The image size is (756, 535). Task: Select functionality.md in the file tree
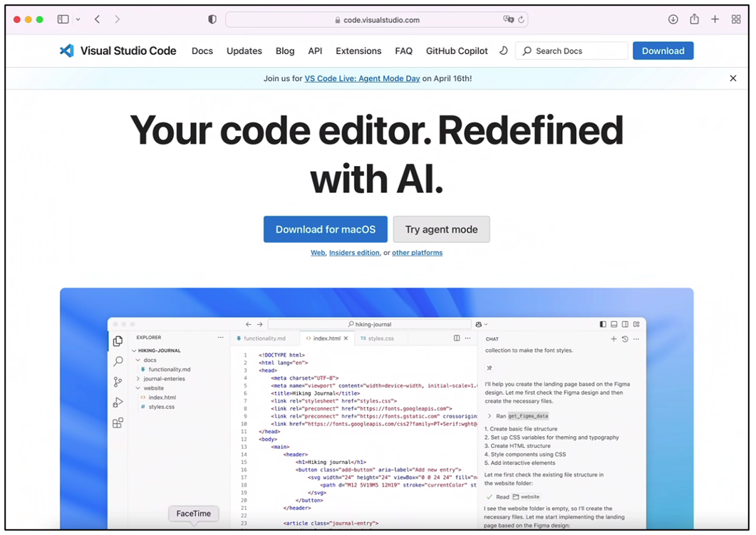coord(170,370)
